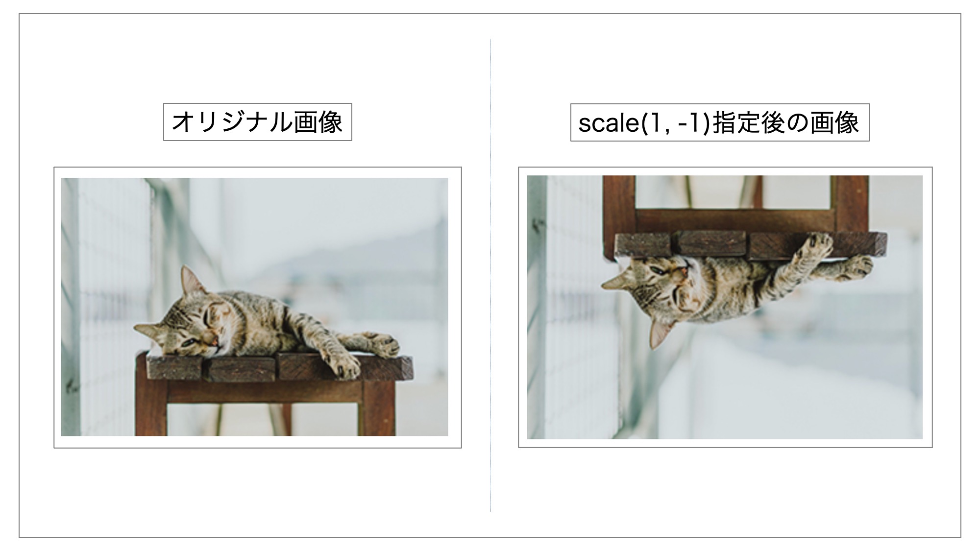
Task: Click the left panel divider line
Action: pos(490,276)
